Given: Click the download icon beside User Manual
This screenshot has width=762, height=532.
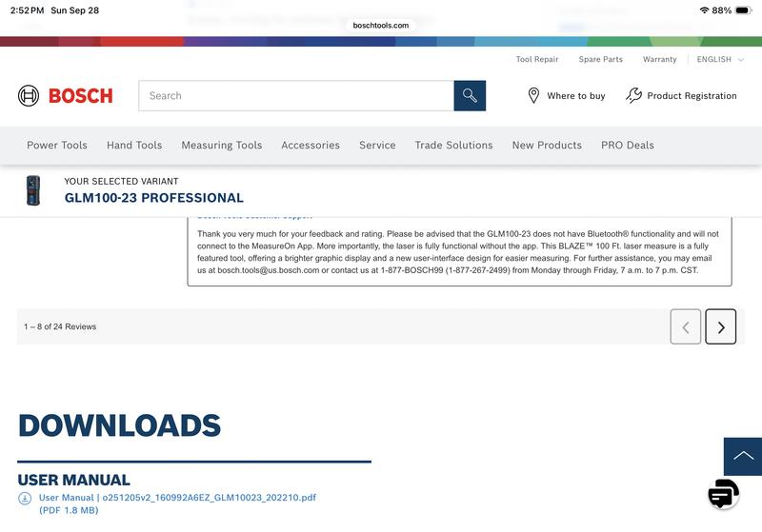Looking at the screenshot, I should 25,498.
